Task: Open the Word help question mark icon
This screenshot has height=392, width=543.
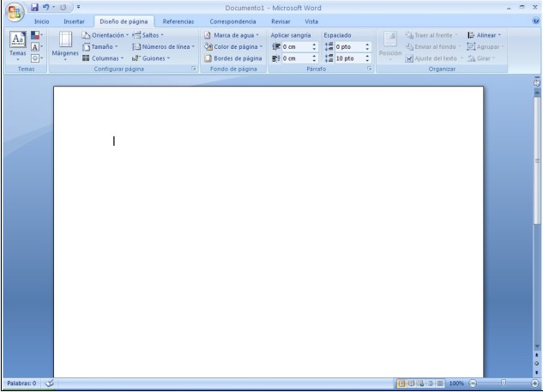Action: click(536, 21)
